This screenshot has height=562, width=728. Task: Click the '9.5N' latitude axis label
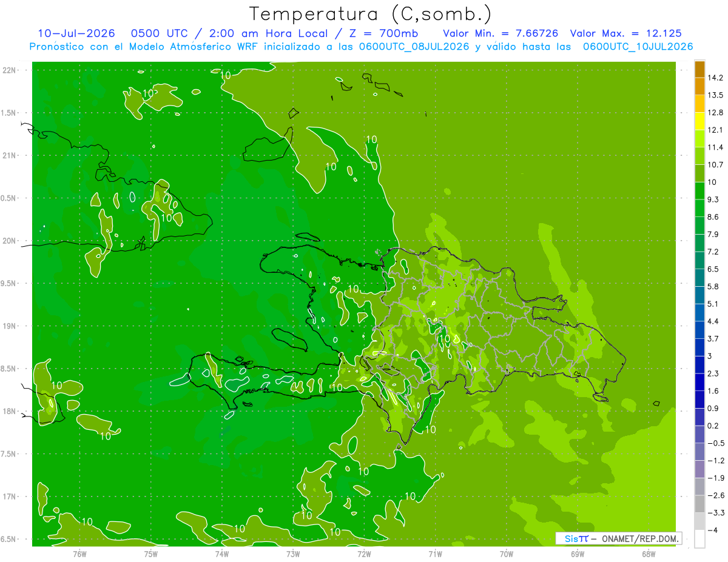point(8,284)
